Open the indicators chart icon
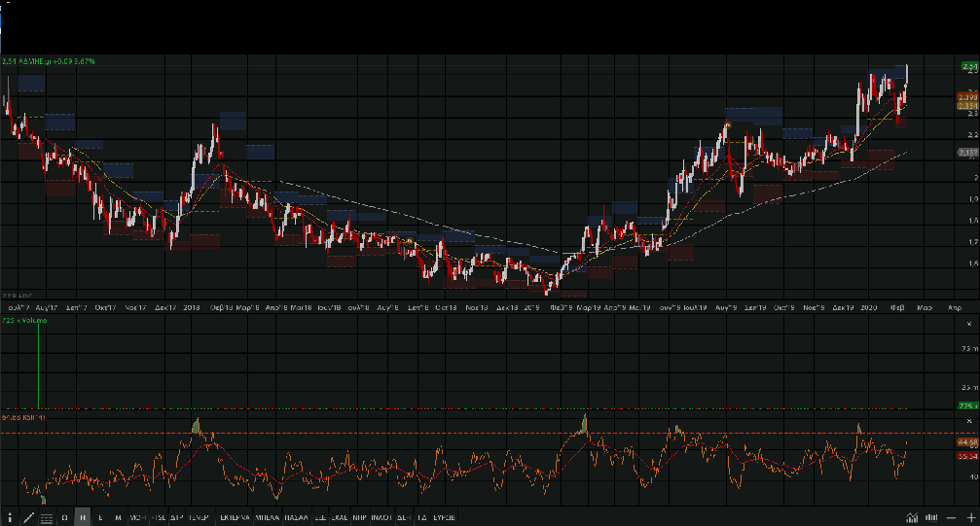The width and height of the screenshot is (980, 526). pyautogui.click(x=912, y=517)
